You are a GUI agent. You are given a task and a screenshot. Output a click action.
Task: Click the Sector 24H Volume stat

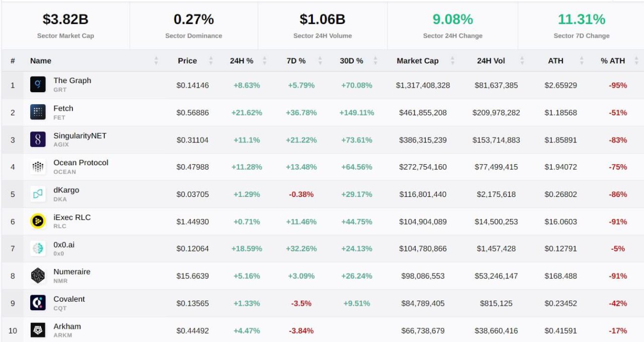(321, 25)
